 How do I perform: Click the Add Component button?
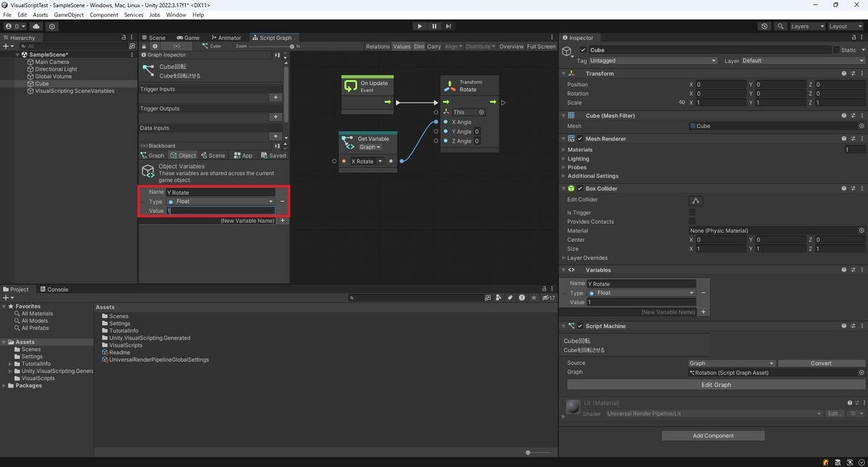click(713, 435)
